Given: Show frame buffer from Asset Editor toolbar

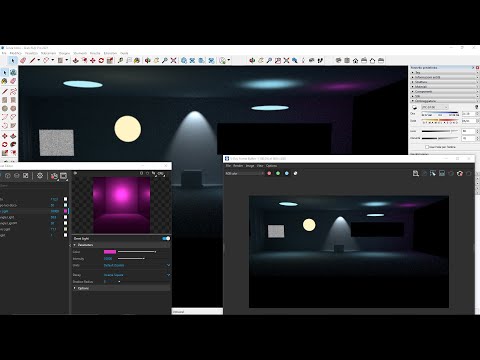Looking at the screenshot, I should (64, 176).
